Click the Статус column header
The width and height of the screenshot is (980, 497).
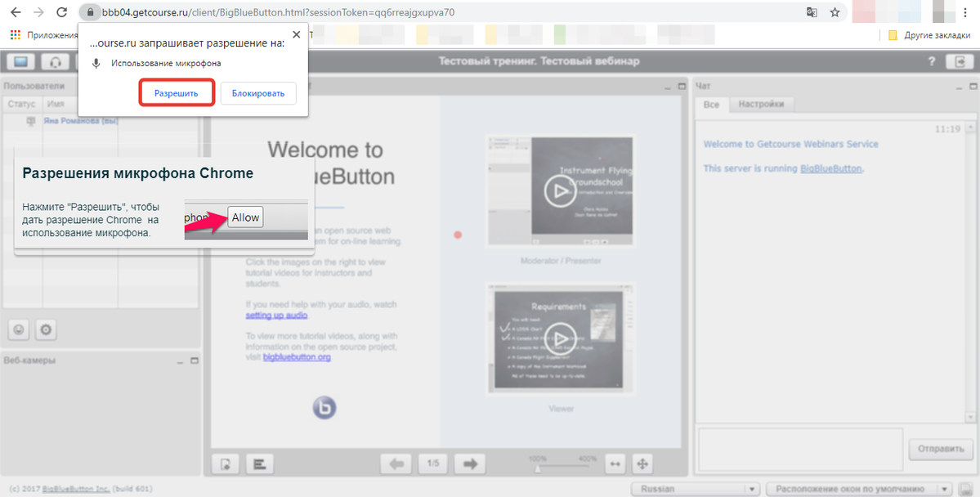click(22, 104)
